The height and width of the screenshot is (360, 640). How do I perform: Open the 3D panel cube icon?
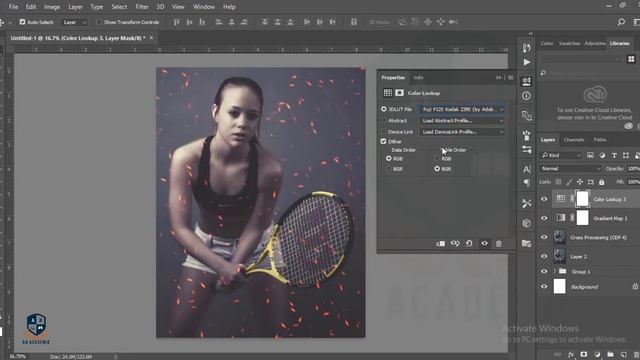click(527, 223)
